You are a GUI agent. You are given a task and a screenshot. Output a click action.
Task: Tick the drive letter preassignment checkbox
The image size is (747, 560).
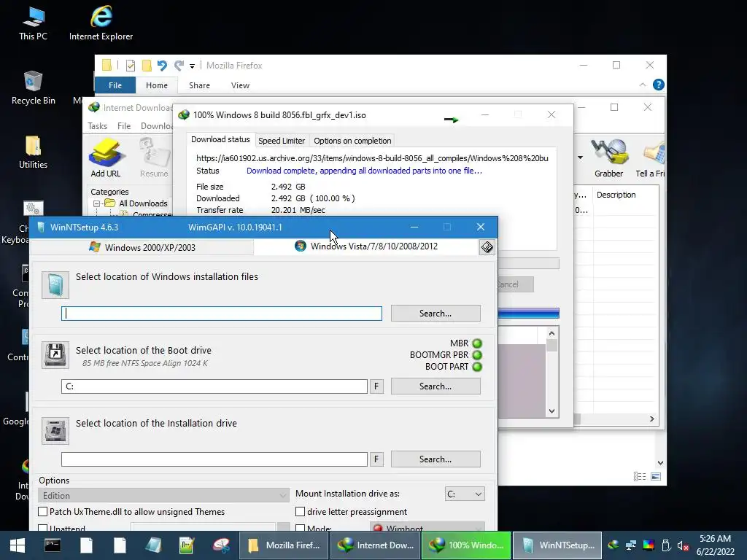point(300,511)
